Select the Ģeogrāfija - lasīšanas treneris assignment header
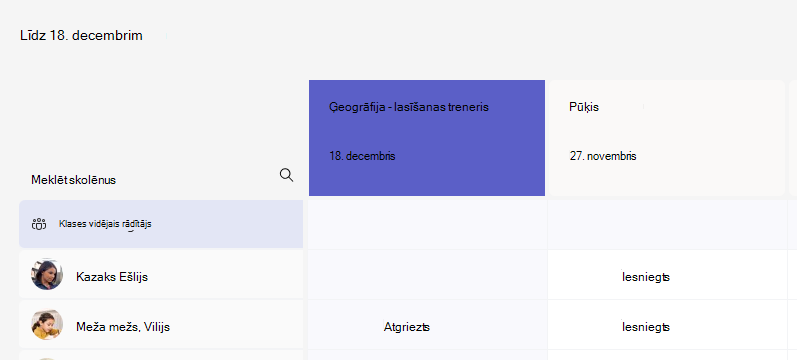Screen dimensions: 797x360 coord(427,138)
